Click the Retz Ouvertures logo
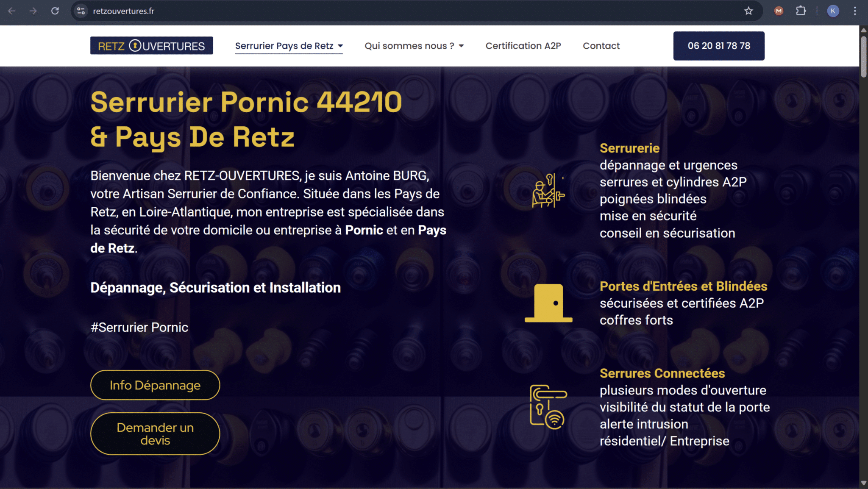 coord(151,46)
